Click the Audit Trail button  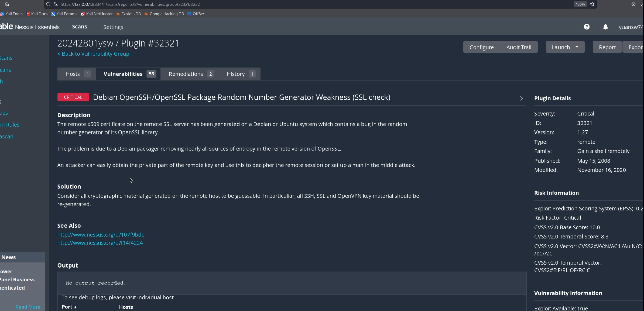(x=519, y=47)
